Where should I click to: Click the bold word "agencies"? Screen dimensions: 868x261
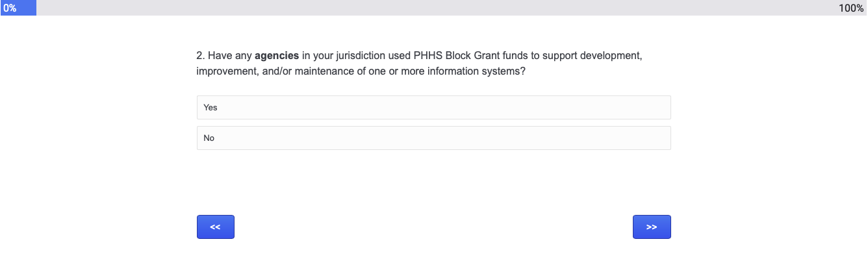(x=277, y=56)
